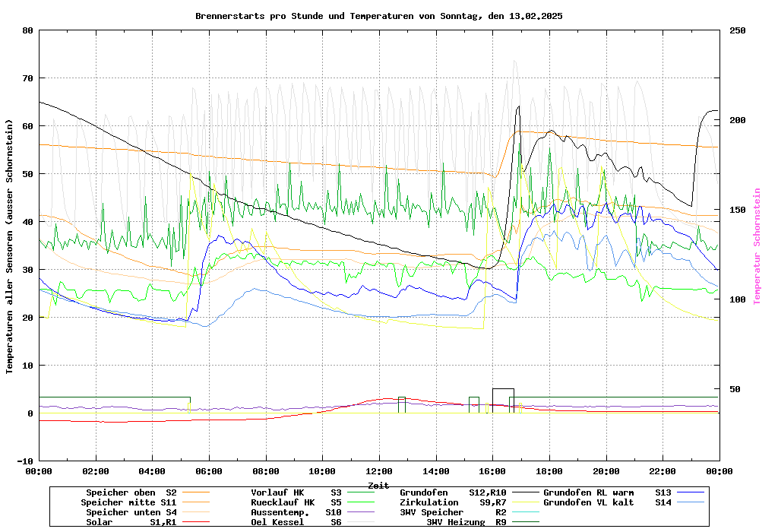The image size is (778, 532).
Task: Select the Ruecklauf HK legend label
Action: pos(283,502)
